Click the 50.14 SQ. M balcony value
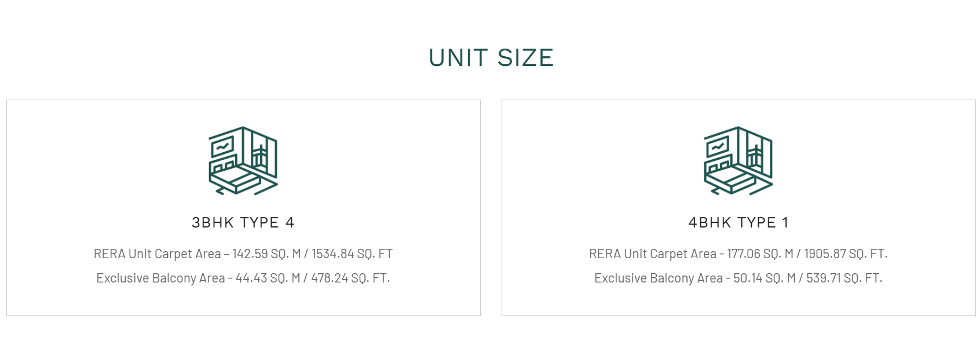 click(x=764, y=278)
